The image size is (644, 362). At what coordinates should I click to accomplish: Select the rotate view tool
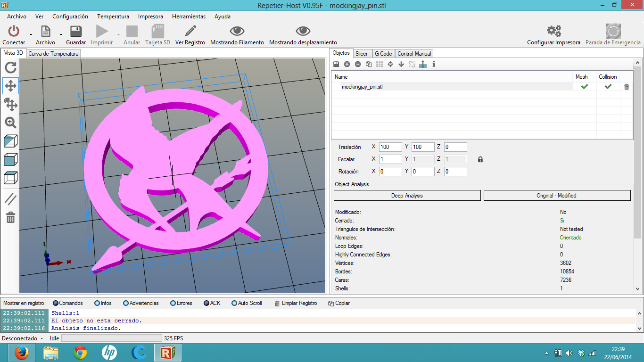10,67
